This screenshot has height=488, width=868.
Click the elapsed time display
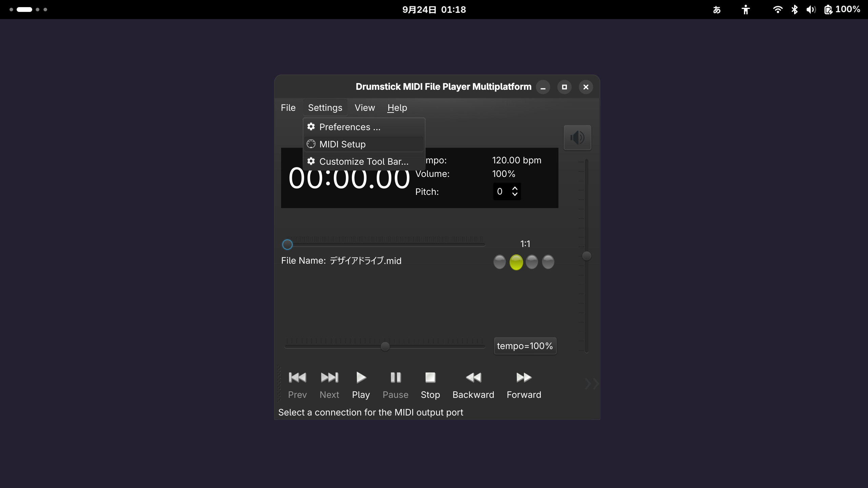click(349, 179)
